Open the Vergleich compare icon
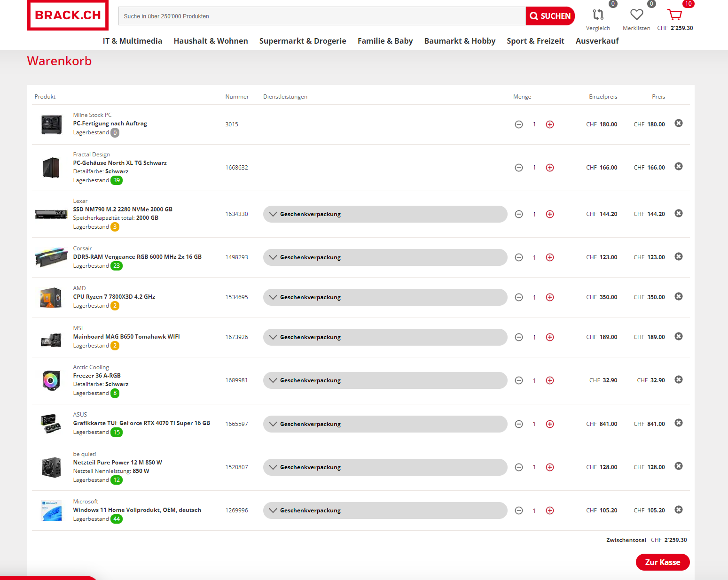 598,15
